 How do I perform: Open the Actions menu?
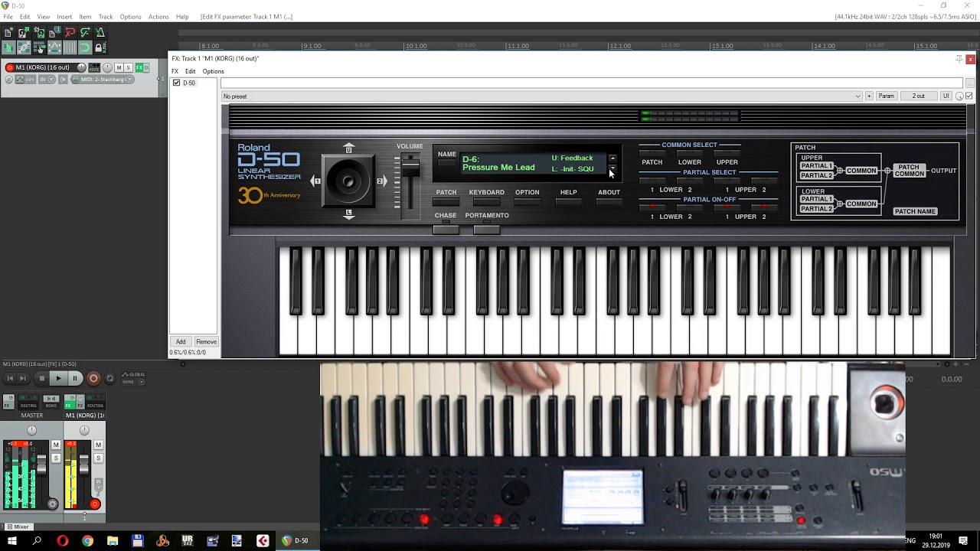[158, 17]
